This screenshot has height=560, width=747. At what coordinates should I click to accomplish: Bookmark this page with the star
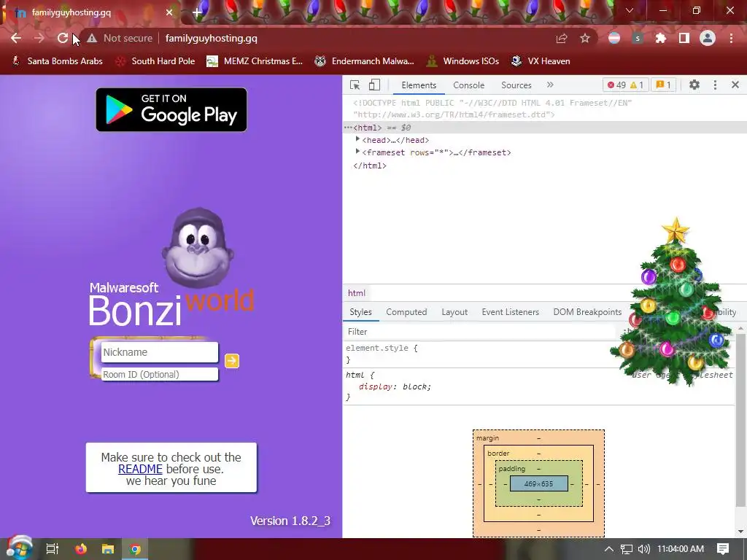[585, 38]
